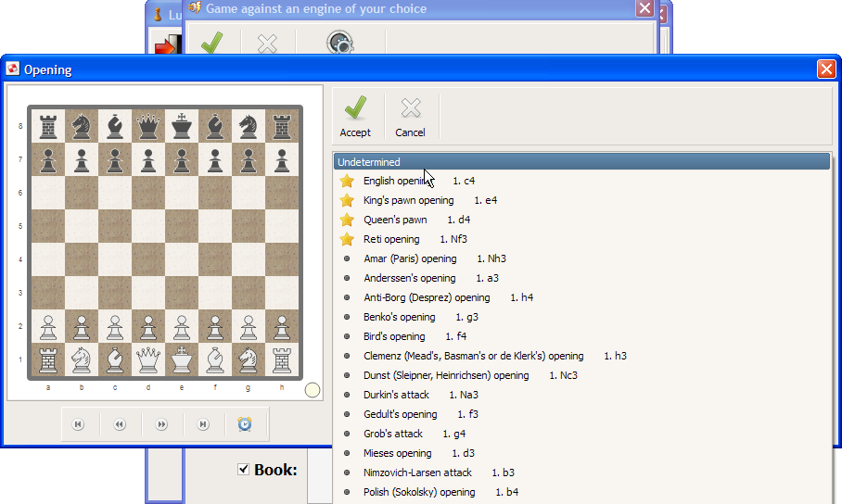Click the red arrow icon in background Lucas window
The image size is (842, 504).
pyautogui.click(x=168, y=45)
